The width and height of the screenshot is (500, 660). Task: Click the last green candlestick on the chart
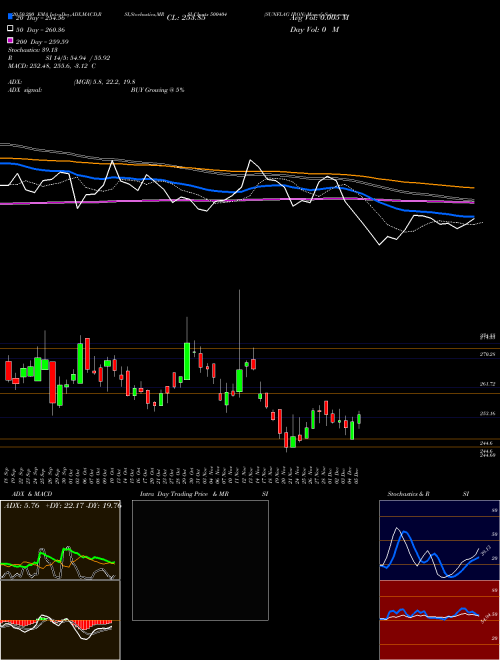(x=359, y=419)
